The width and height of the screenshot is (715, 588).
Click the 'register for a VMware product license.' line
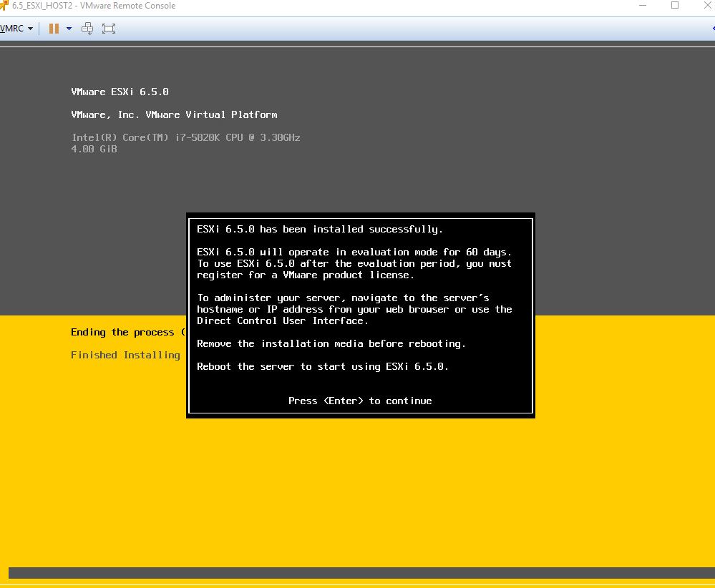(306, 275)
